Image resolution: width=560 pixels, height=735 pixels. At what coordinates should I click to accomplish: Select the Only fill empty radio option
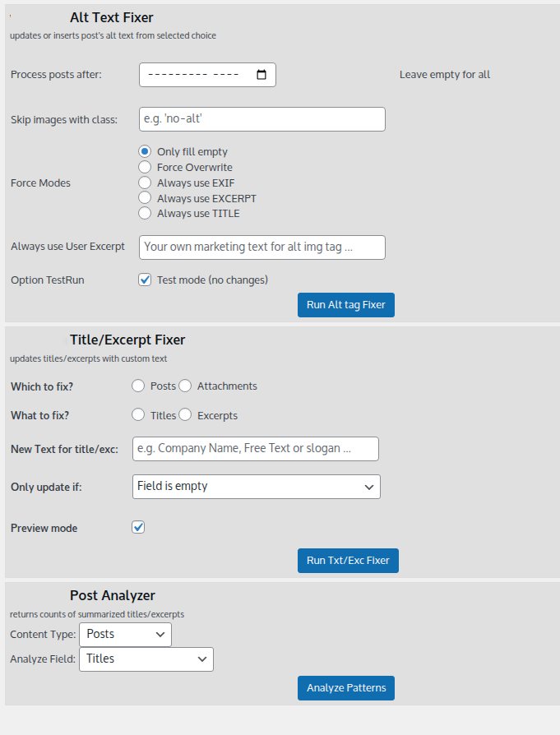coord(145,151)
